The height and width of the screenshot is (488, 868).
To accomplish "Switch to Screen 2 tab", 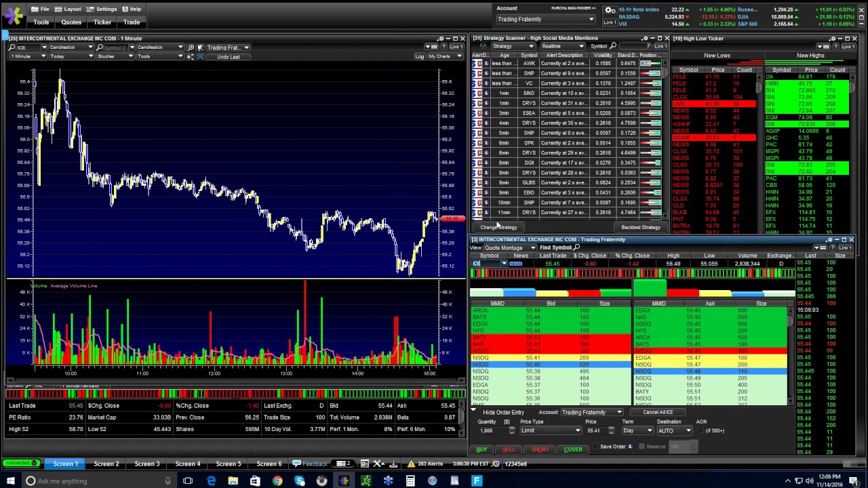I will (106, 464).
